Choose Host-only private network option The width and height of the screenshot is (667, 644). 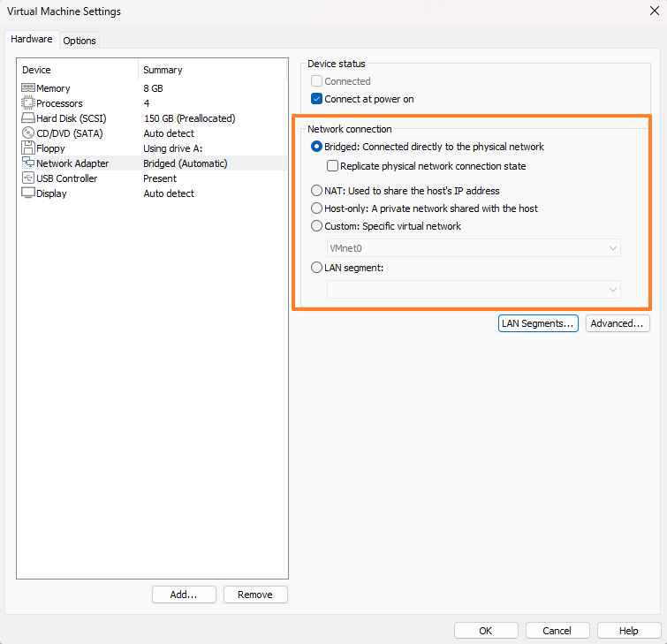[316, 208]
